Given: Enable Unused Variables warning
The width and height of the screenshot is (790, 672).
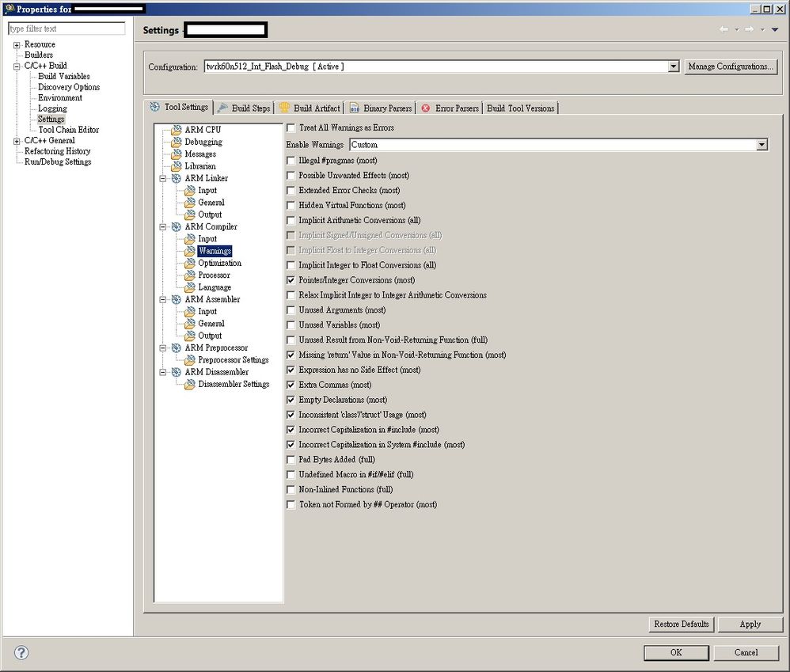Looking at the screenshot, I should [291, 325].
